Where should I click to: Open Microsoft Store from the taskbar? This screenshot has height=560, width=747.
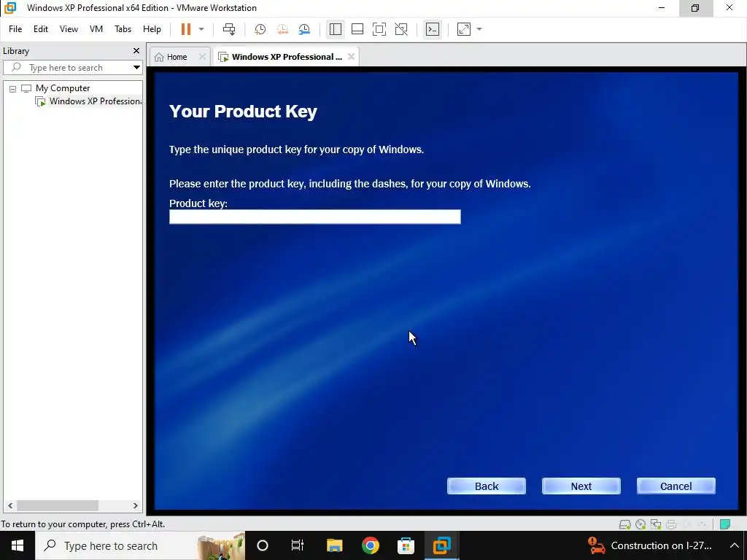(406, 545)
